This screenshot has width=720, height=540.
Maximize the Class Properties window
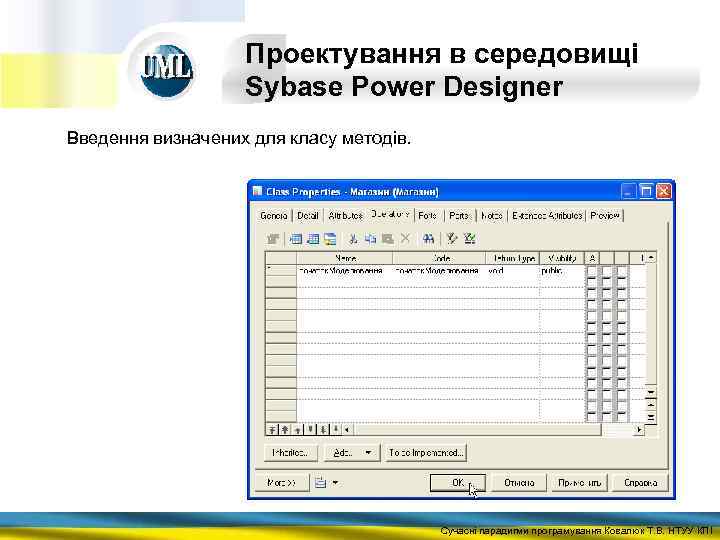[x=646, y=191]
